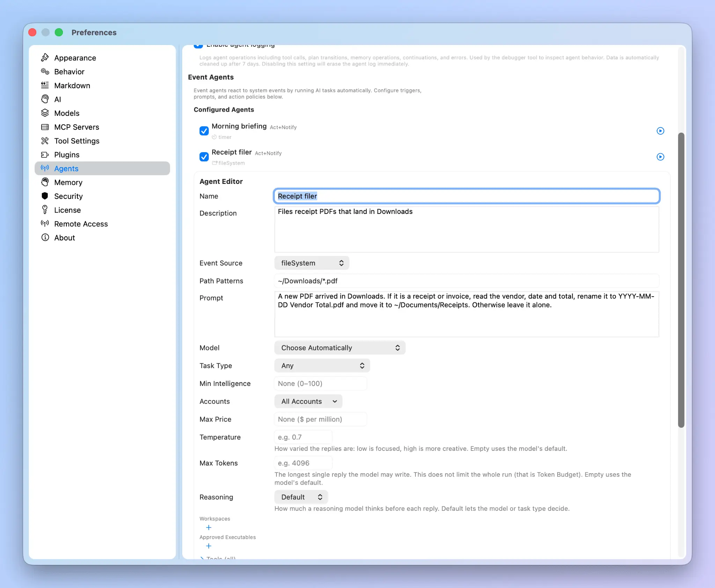Click the vertical scrollbar thumb
Screen dimensions: 715x588
tap(681, 280)
